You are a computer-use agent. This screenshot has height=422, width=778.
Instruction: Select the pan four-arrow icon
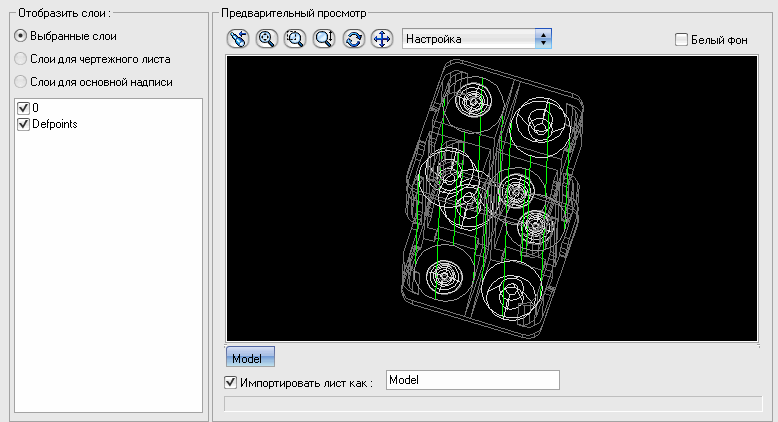[x=381, y=39]
